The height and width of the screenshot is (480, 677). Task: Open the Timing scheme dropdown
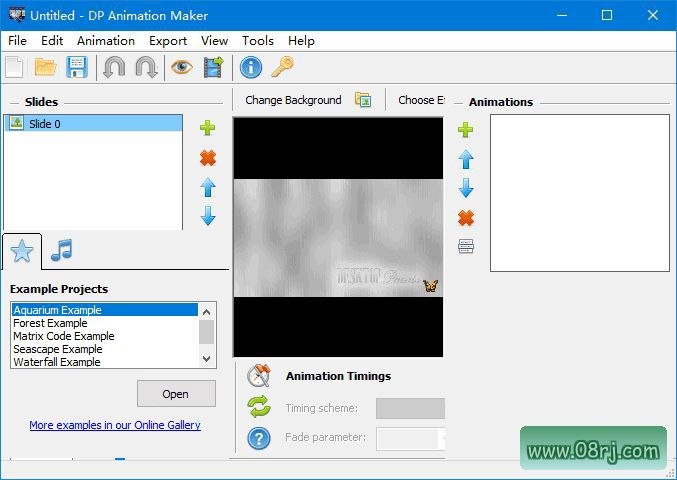pyautogui.click(x=410, y=408)
